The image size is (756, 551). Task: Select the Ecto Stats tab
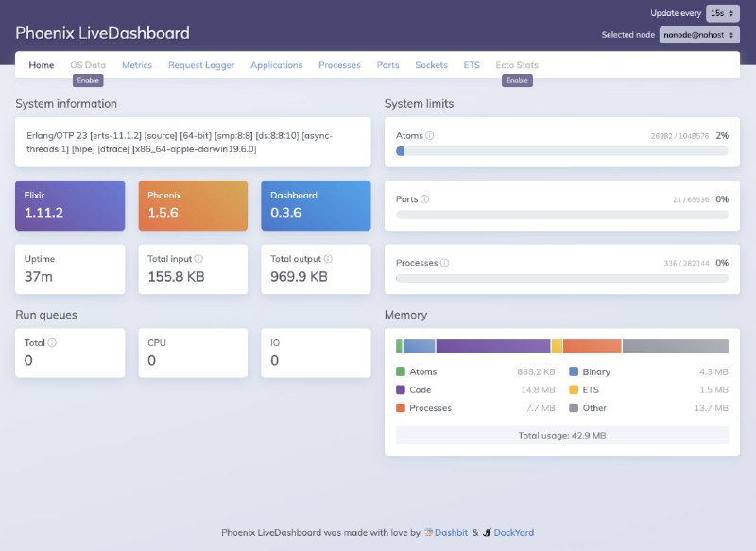click(x=517, y=65)
